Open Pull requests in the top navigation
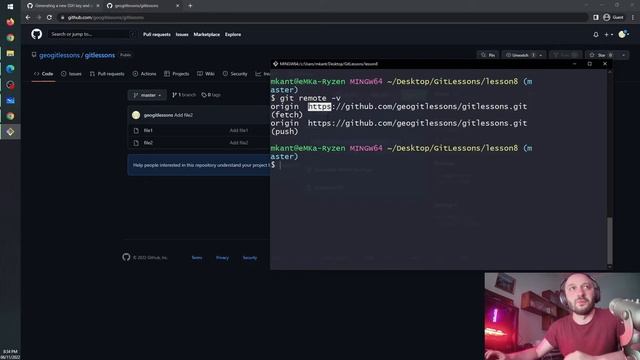The image size is (640, 360). (x=157, y=35)
